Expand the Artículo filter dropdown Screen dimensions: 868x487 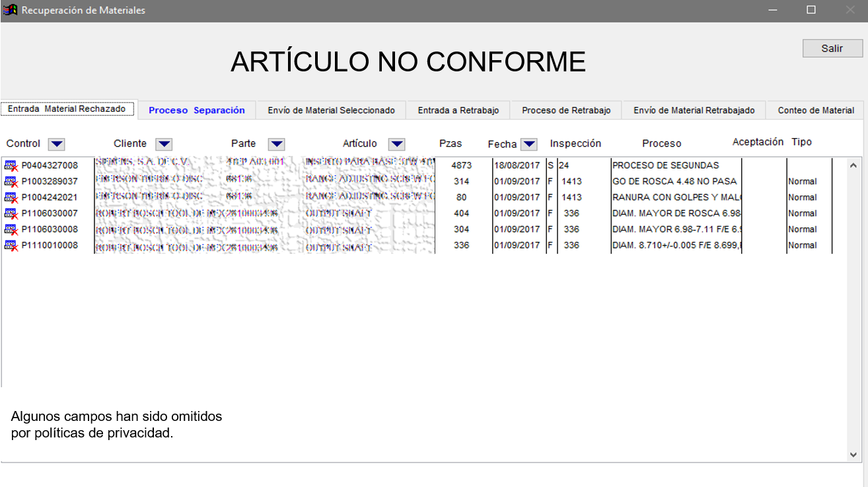(x=396, y=144)
